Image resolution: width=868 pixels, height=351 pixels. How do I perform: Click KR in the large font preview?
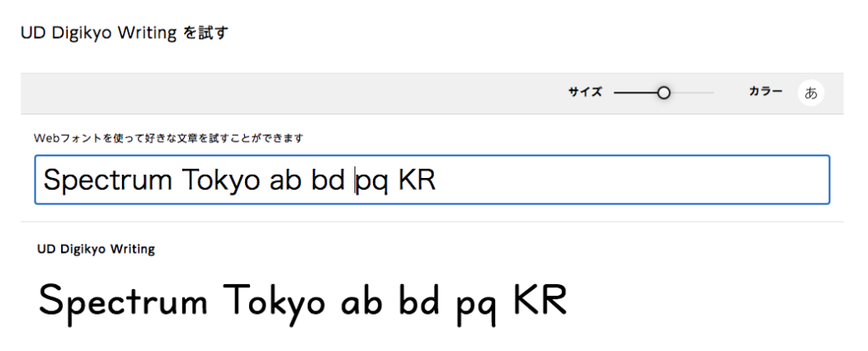pyautogui.click(x=539, y=301)
